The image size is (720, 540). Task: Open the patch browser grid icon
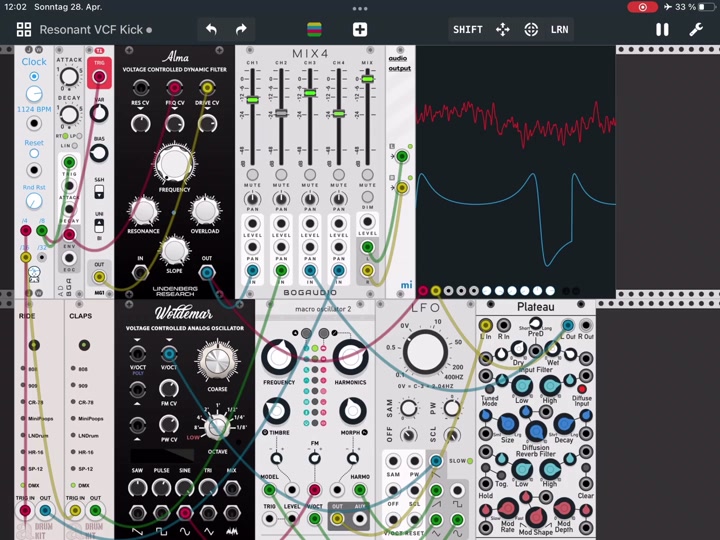coord(24,29)
